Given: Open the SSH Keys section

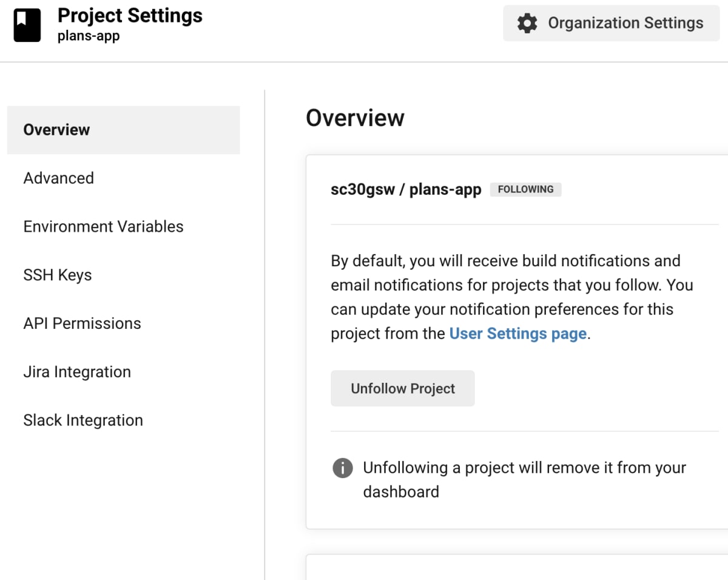Looking at the screenshot, I should (58, 275).
